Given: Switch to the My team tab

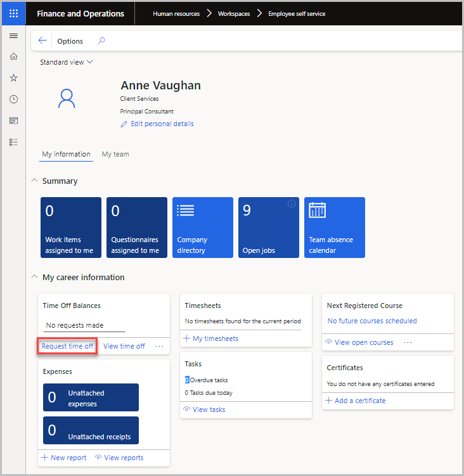Looking at the screenshot, I should pos(115,154).
